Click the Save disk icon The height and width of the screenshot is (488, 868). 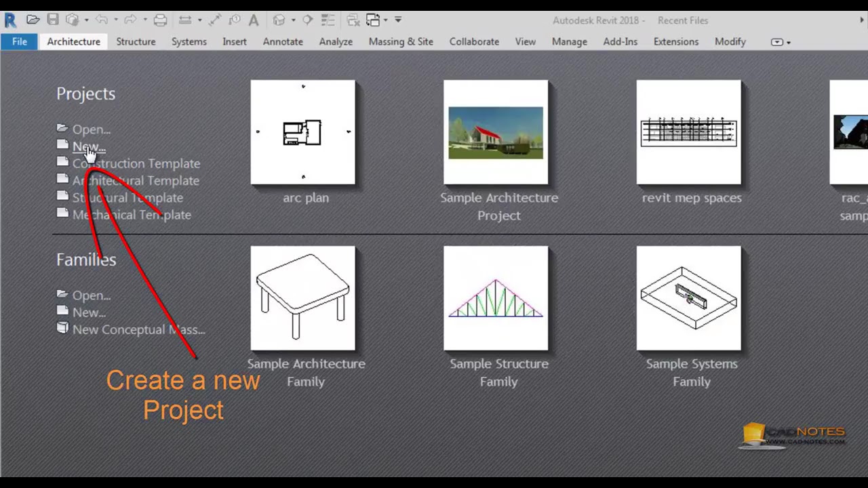53,20
